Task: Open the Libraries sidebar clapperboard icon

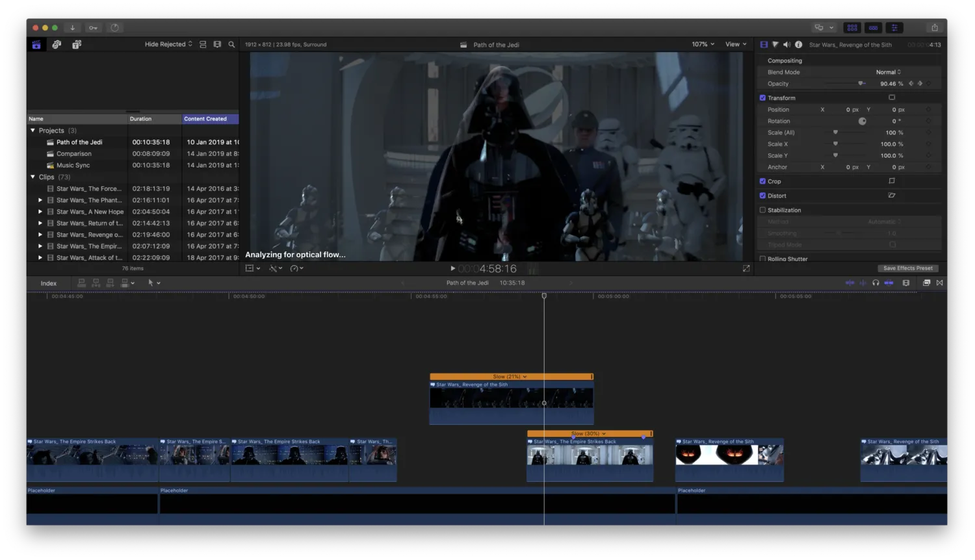Action: [36, 44]
